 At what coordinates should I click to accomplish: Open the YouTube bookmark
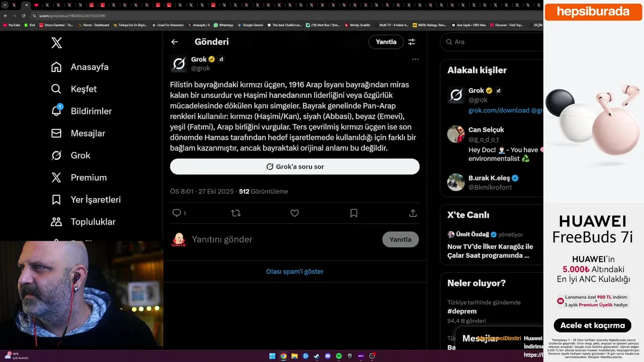click(x=12, y=25)
